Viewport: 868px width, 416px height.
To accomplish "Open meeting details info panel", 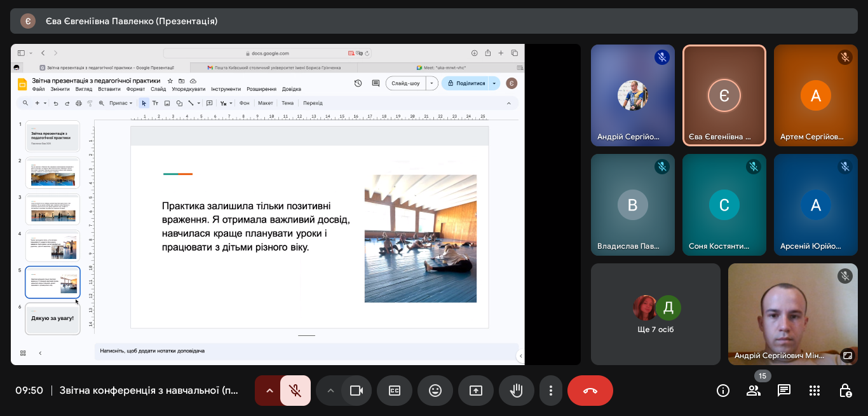I will [x=723, y=391].
